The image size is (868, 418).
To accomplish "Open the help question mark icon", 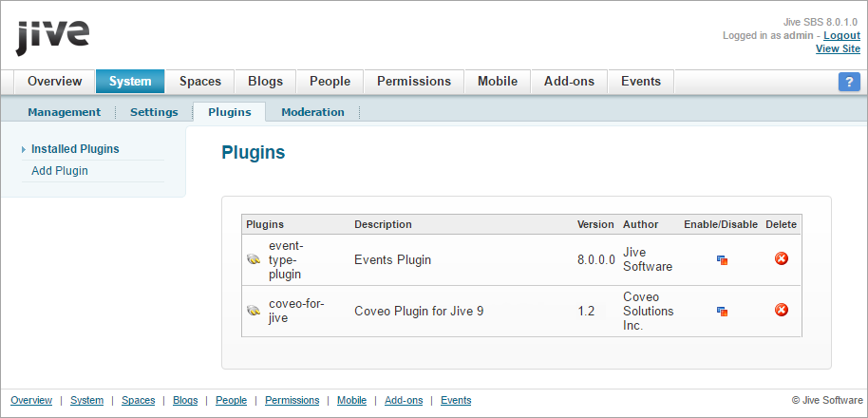I will (849, 82).
